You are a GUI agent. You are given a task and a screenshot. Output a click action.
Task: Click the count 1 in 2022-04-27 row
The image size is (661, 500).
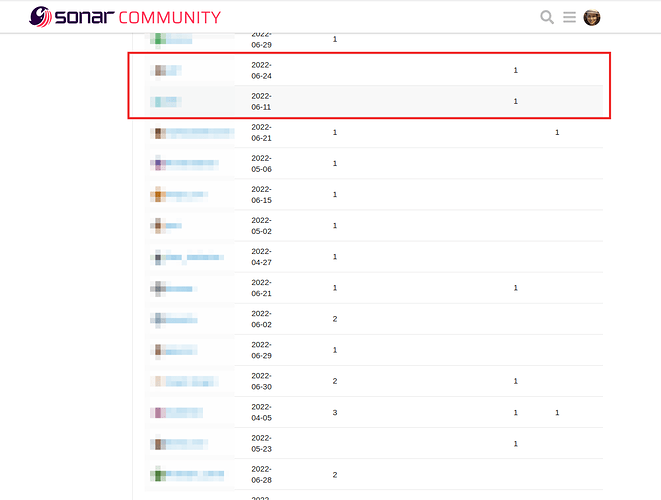(x=335, y=257)
